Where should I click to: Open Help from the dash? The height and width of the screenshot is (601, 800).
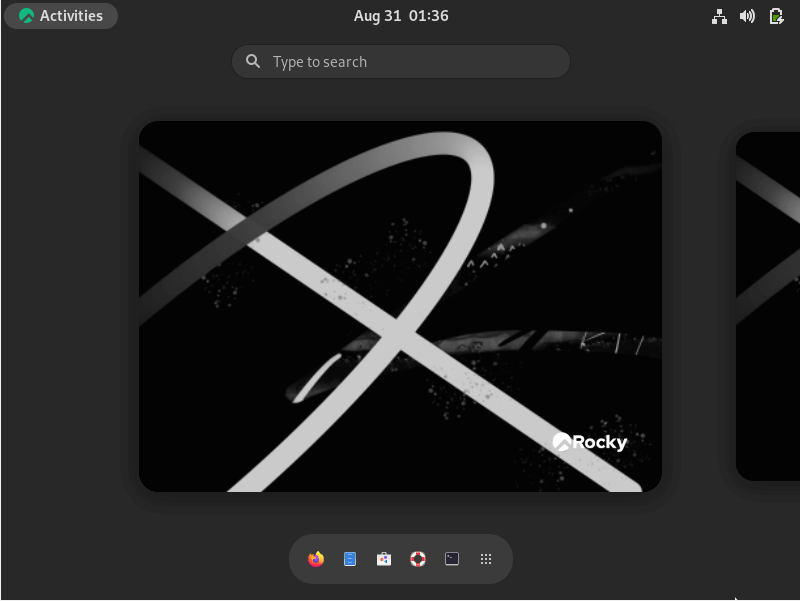click(x=418, y=559)
